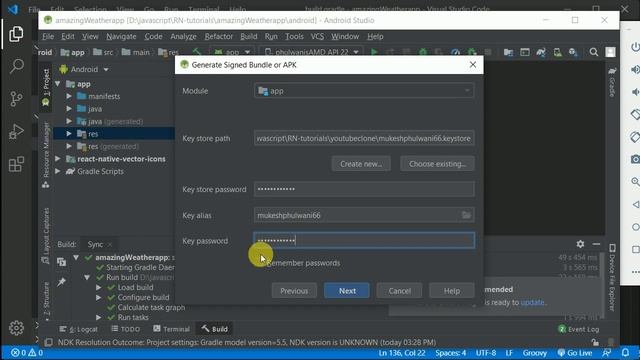
Task: Click the Help button in dialog
Action: pyautogui.click(x=452, y=291)
